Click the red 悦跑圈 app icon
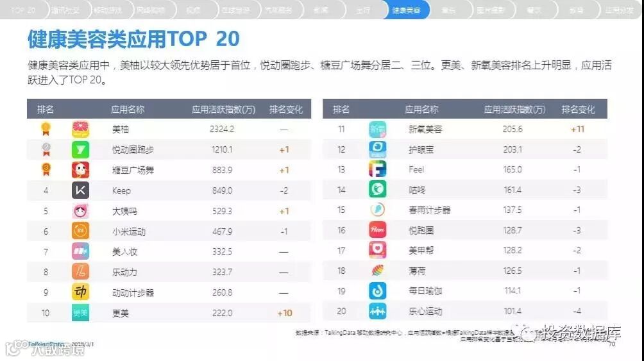This screenshot has height=361, width=644. (377, 230)
